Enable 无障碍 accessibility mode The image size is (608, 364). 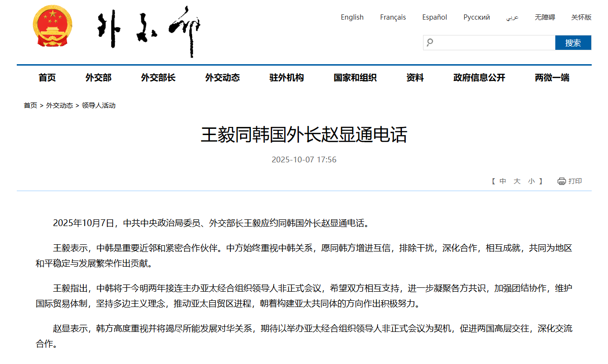[x=545, y=17]
